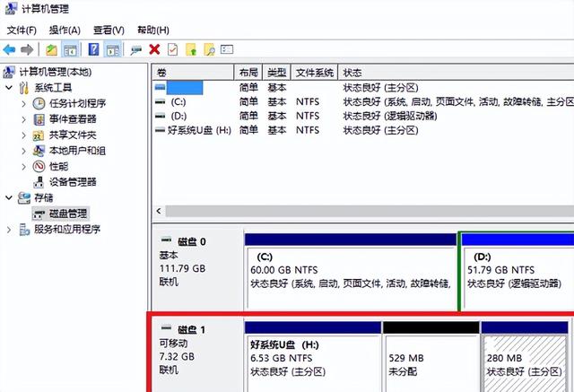Screen dimensions: 574x392
Task: Select the 好系统U盘 (H:) 6.53 GB partition
Action: tap(313, 357)
